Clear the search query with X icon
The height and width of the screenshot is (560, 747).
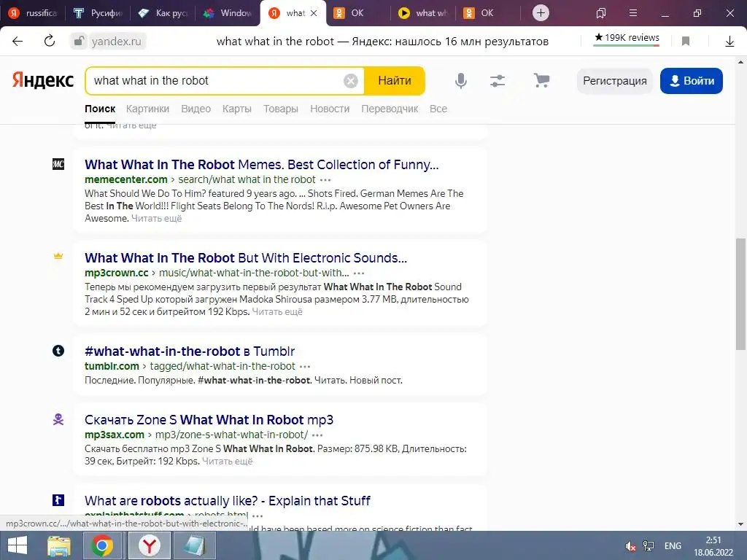click(351, 81)
